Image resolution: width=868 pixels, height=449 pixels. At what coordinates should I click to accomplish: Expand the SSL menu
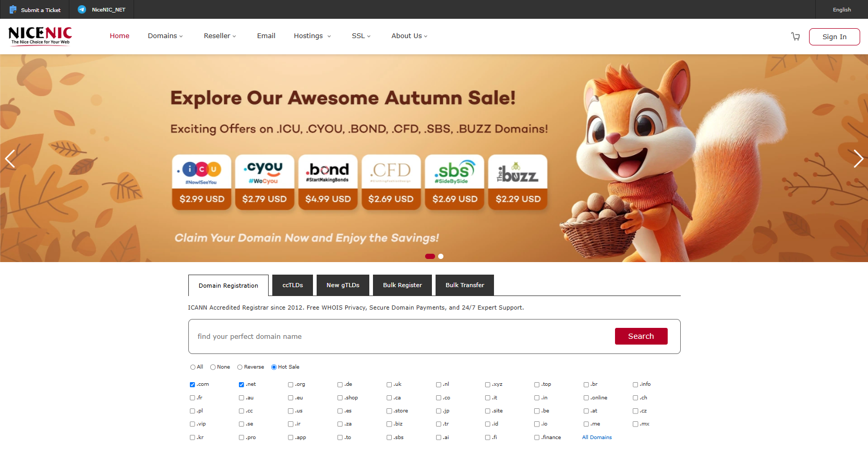(x=361, y=36)
